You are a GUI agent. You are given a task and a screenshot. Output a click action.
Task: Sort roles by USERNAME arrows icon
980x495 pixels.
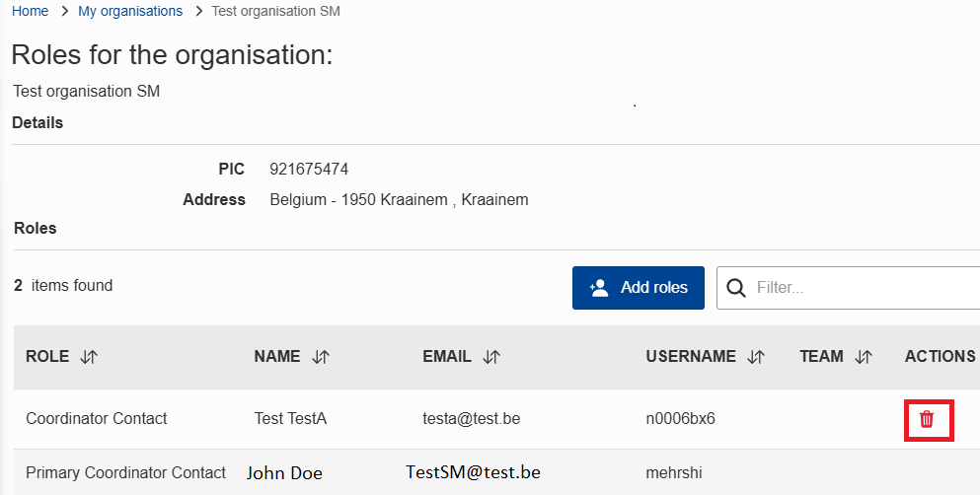coord(756,357)
